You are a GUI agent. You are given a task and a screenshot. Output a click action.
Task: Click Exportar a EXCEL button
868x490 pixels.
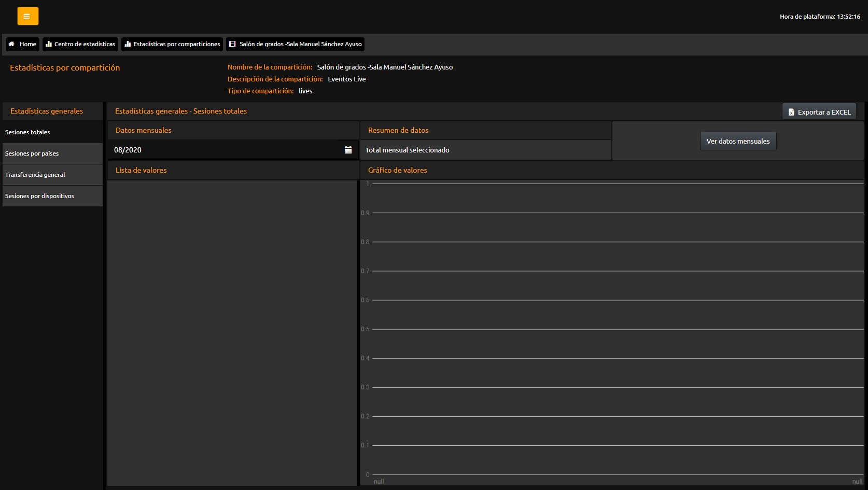pyautogui.click(x=819, y=112)
